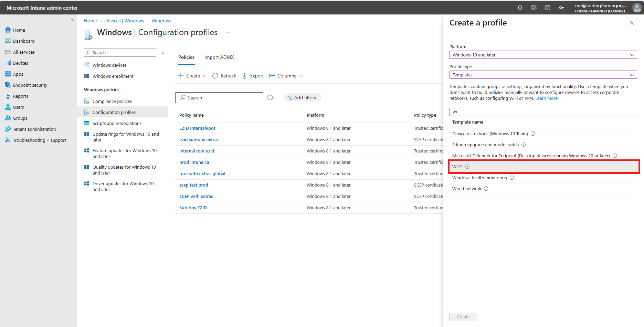
Task: Expand the Profile type dropdown
Action: pos(543,75)
